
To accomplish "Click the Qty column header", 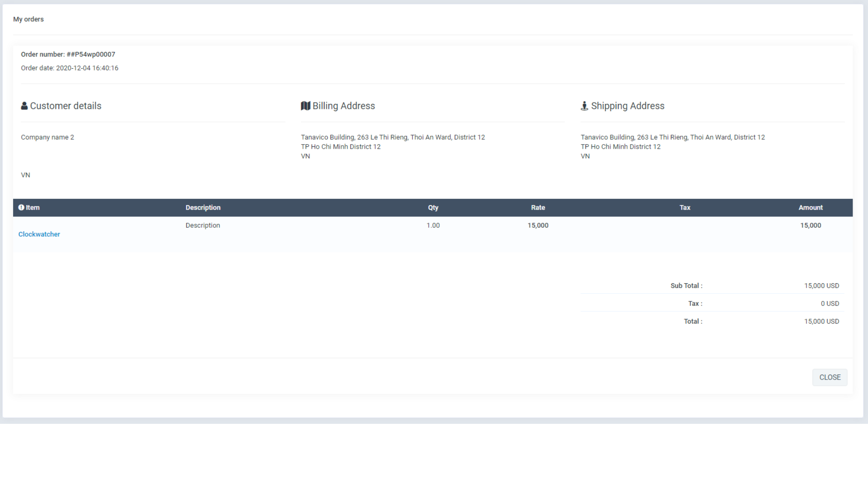I will (433, 207).
